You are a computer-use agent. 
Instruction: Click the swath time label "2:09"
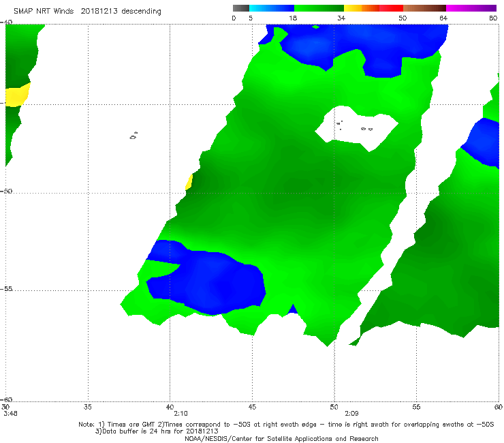351,414
